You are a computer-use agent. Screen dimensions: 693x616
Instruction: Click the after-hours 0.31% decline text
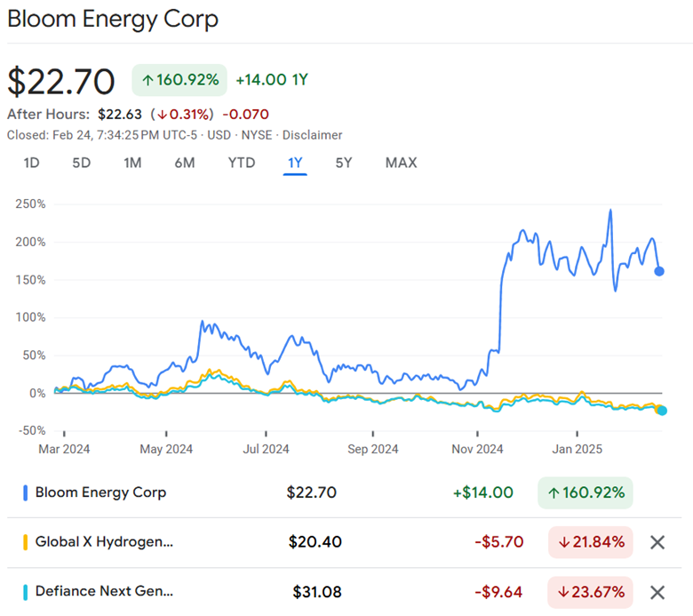coord(182,115)
